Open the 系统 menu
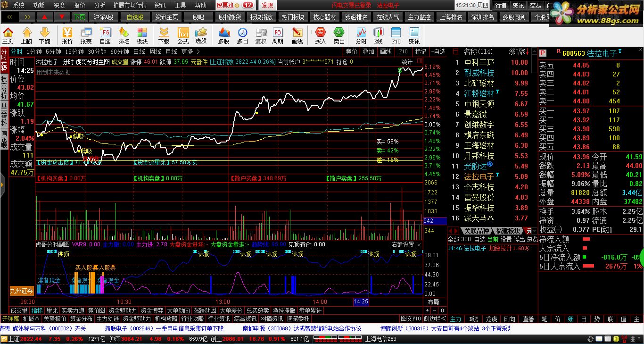 coord(19,5)
